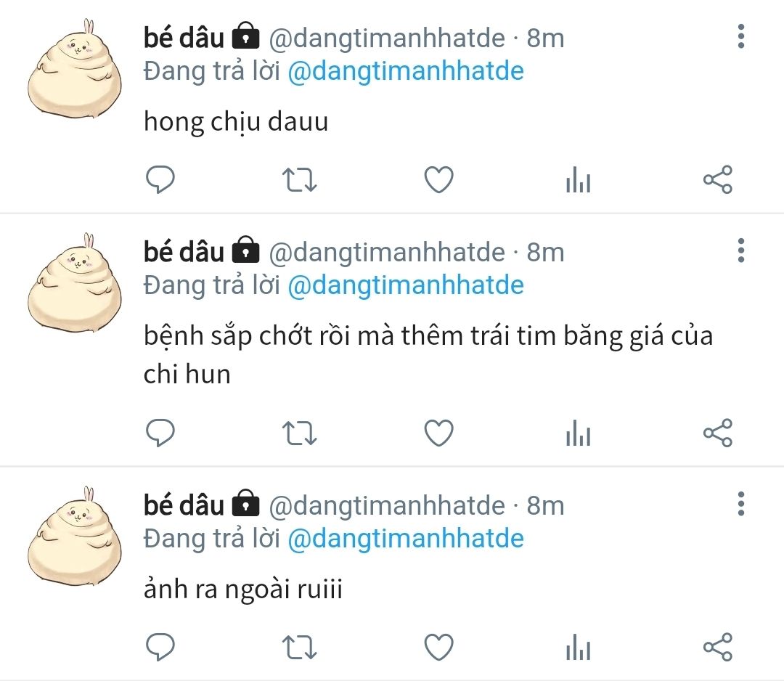The image size is (784, 681).
Task: View analytics for "hong chịu dauu" tweet
Action: pyautogui.click(x=578, y=179)
